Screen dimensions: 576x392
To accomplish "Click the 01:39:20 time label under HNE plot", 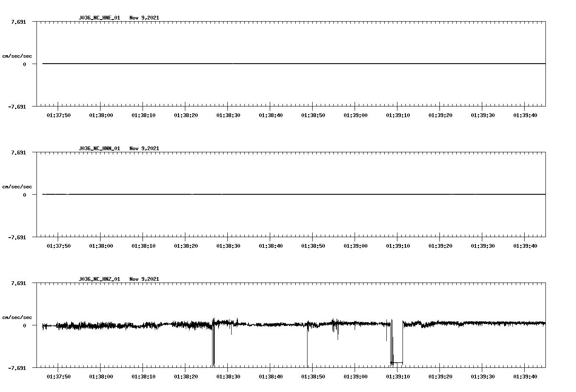I will [440, 115].
